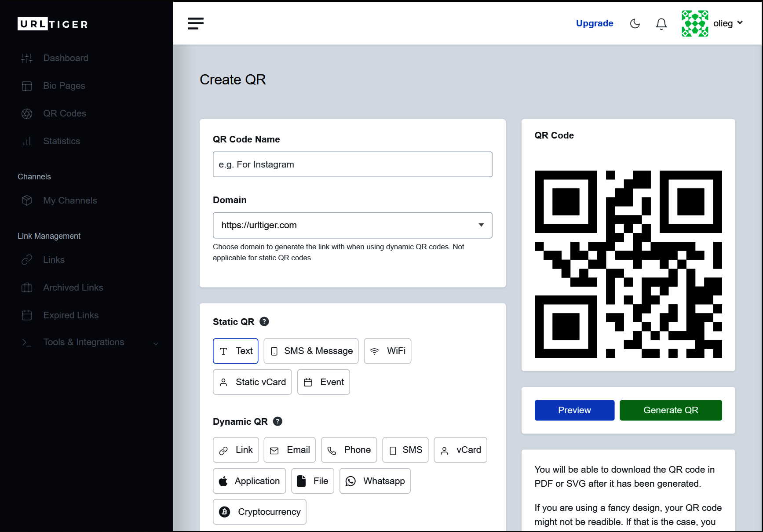Screen dimensions: 763x532
Task: Select the Text static QR type
Action: point(236,351)
